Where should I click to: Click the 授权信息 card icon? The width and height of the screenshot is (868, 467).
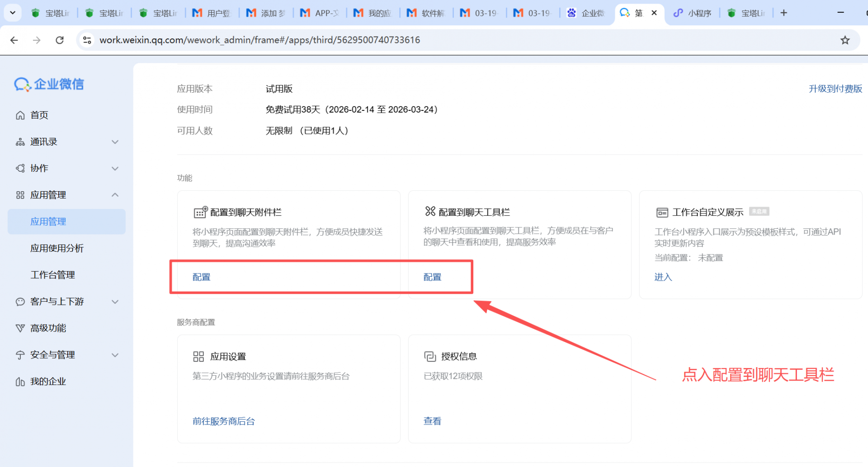[x=430, y=357]
